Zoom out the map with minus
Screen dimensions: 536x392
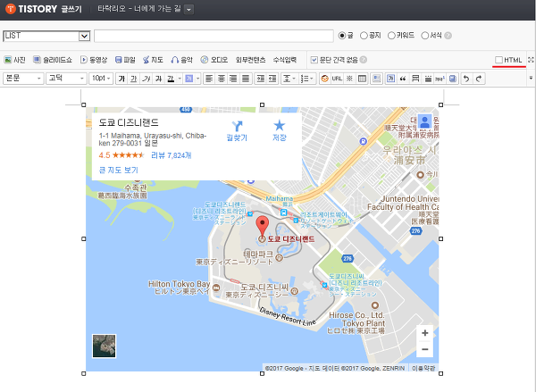425,349
